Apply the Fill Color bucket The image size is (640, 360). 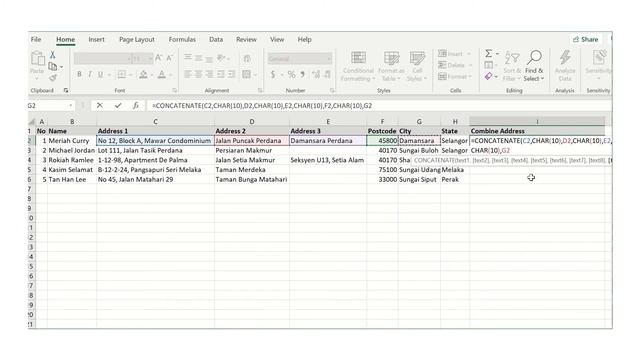point(143,74)
